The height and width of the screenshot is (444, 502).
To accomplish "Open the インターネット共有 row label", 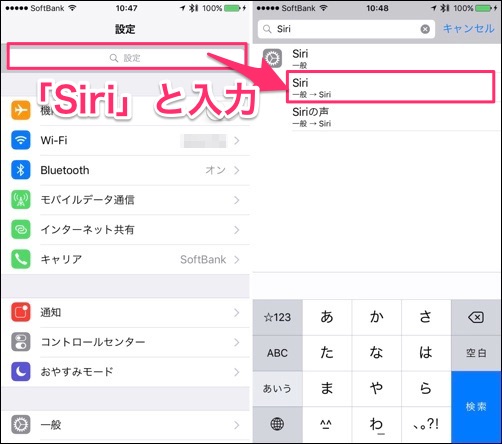I will (x=88, y=230).
